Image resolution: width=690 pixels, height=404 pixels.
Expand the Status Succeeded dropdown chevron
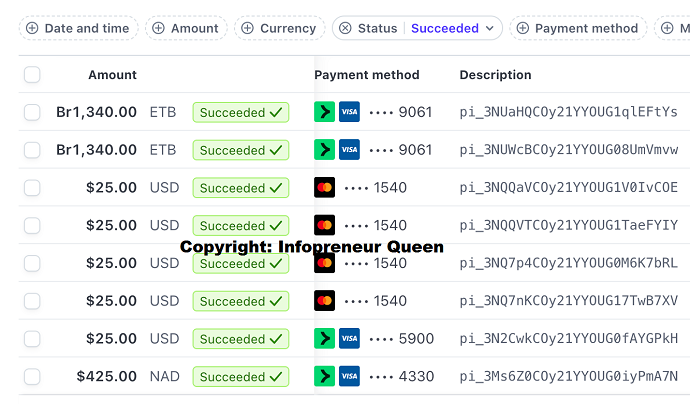490,28
